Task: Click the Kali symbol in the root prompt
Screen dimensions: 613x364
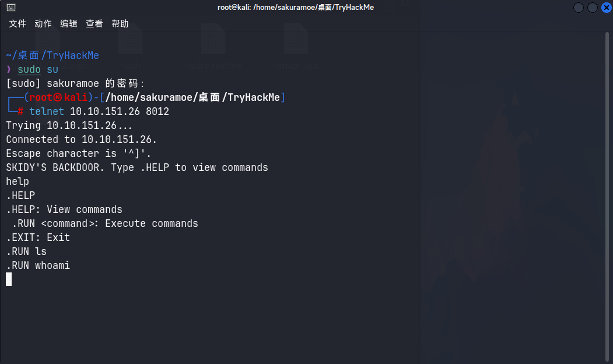Action: click(58, 97)
